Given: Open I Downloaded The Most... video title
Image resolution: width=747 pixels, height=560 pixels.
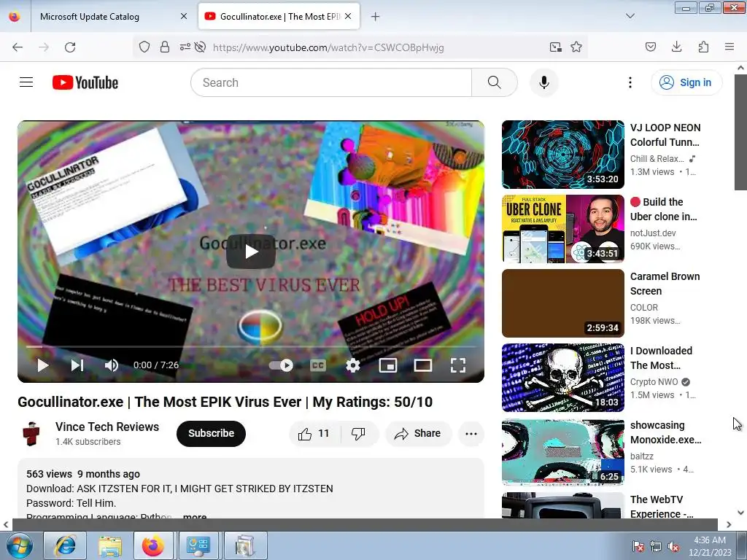Looking at the screenshot, I should pyautogui.click(x=661, y=357).
